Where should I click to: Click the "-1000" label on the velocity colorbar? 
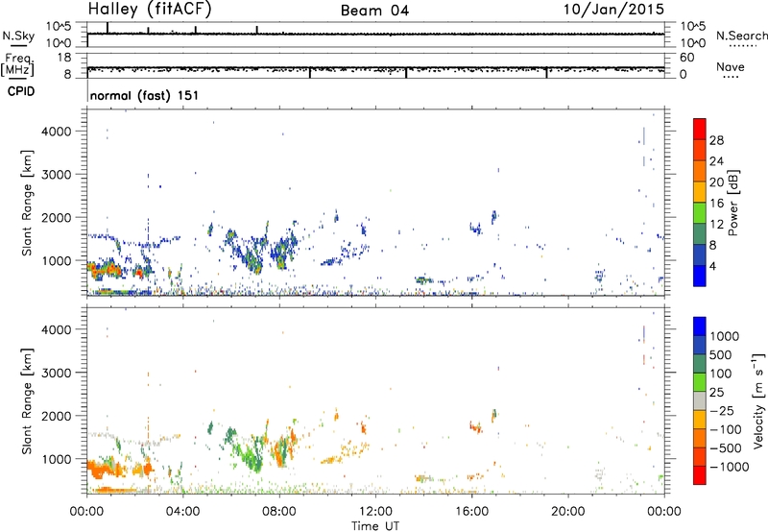point(729,467)
